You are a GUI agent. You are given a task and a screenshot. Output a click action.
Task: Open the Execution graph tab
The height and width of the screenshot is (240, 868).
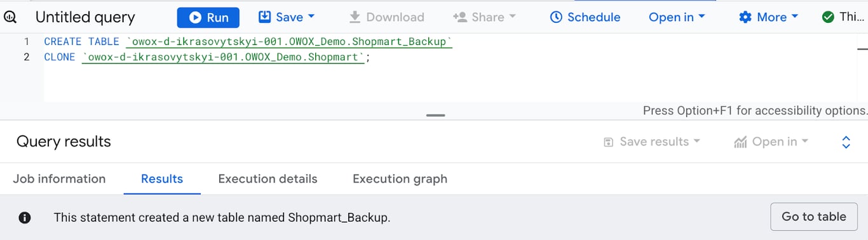[400, 178]
